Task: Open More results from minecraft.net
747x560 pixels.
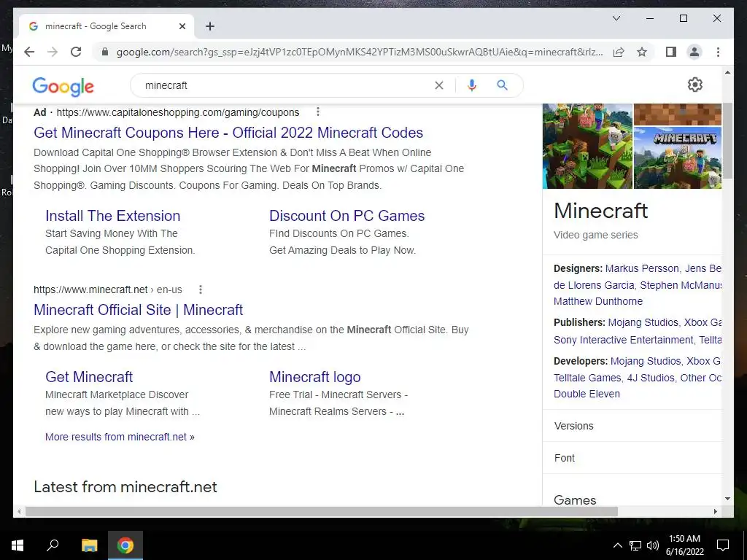Action: click(120, 437)
